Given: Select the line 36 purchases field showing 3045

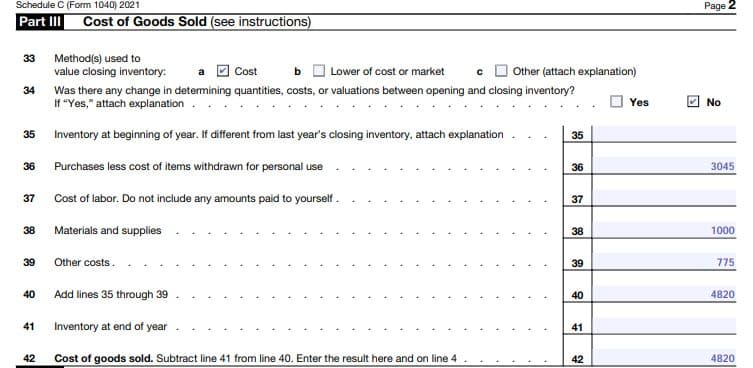Looking at the screenshot, I should click(x=664, y=166).
